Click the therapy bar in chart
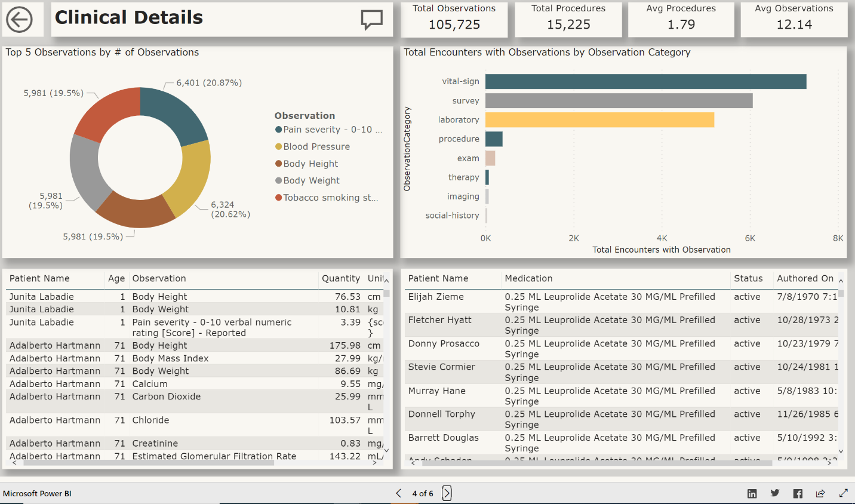 pos(487,177)
